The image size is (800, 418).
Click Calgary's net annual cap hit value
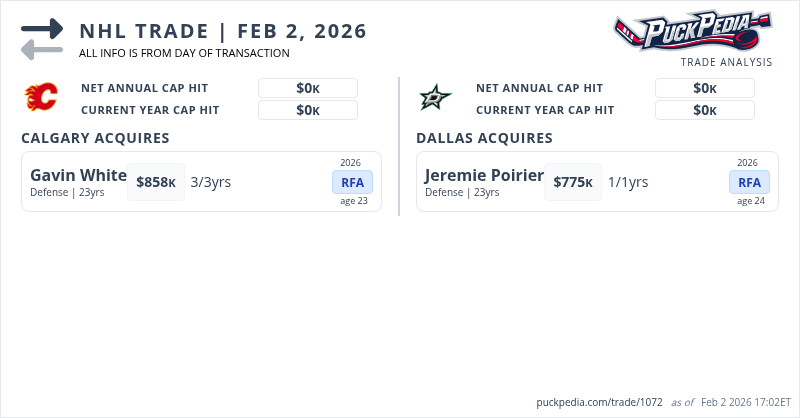pyautogui.click(x=308, y=88)
